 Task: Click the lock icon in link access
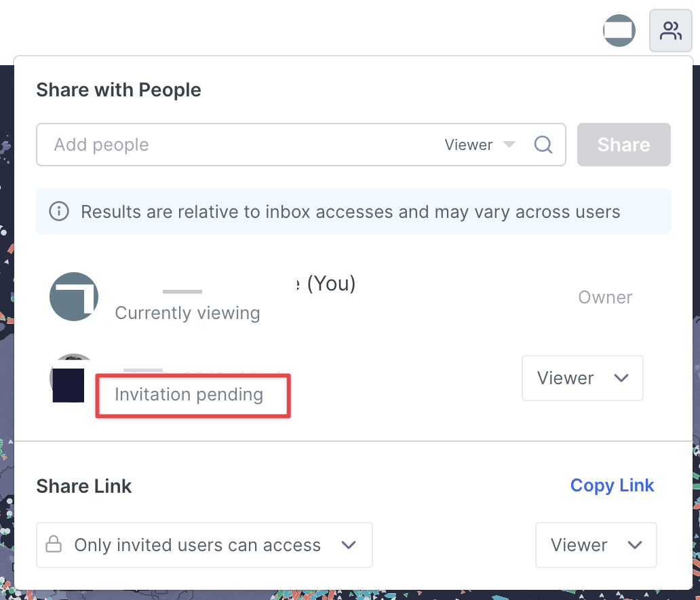54,545
